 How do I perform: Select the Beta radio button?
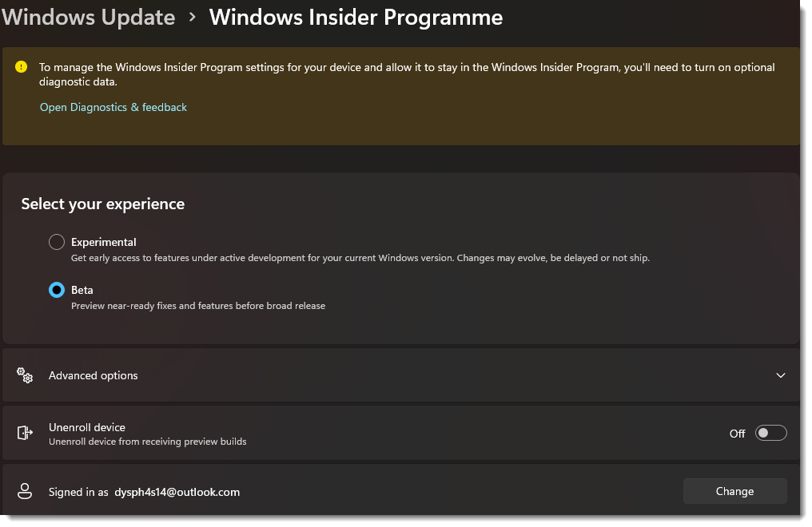(57, 290)
